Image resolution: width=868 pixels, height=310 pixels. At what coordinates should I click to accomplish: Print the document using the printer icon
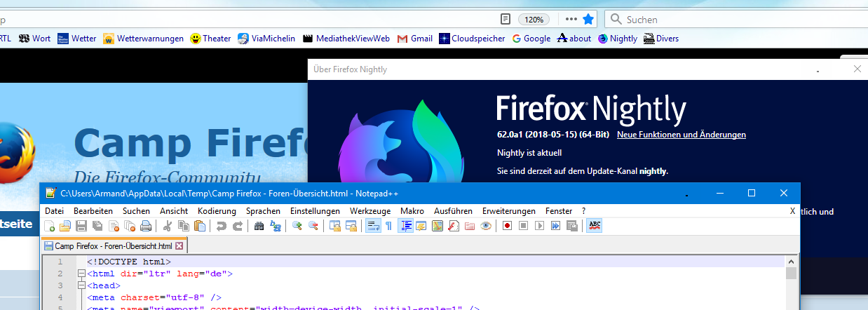coord(146,226)
